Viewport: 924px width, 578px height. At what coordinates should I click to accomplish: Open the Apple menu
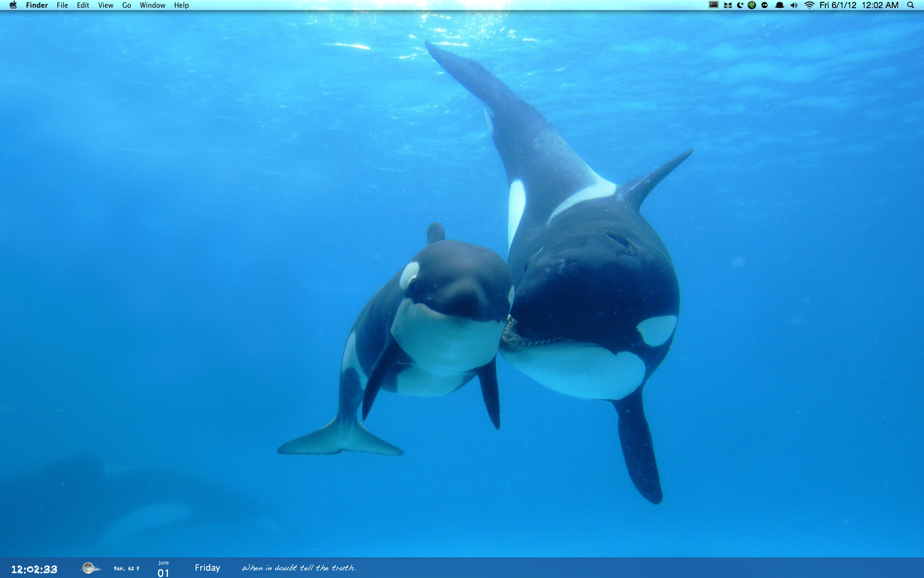point(13,5)
